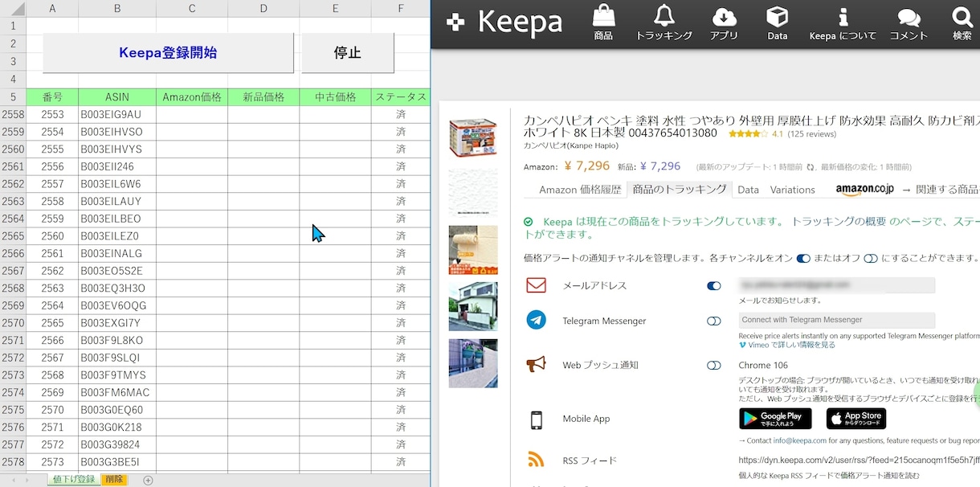
Task: Click ステータス header cell
Action: pyautogui.click(x=401, y=97)
